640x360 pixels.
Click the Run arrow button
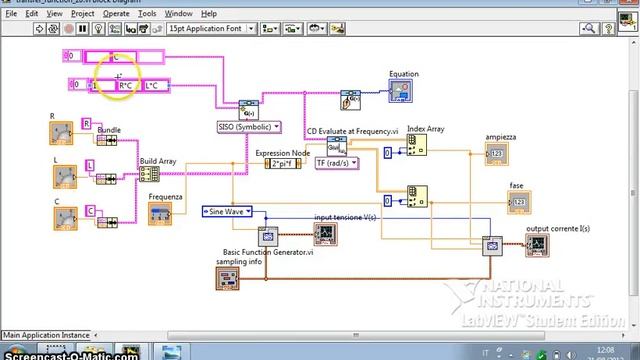(39, 29)
